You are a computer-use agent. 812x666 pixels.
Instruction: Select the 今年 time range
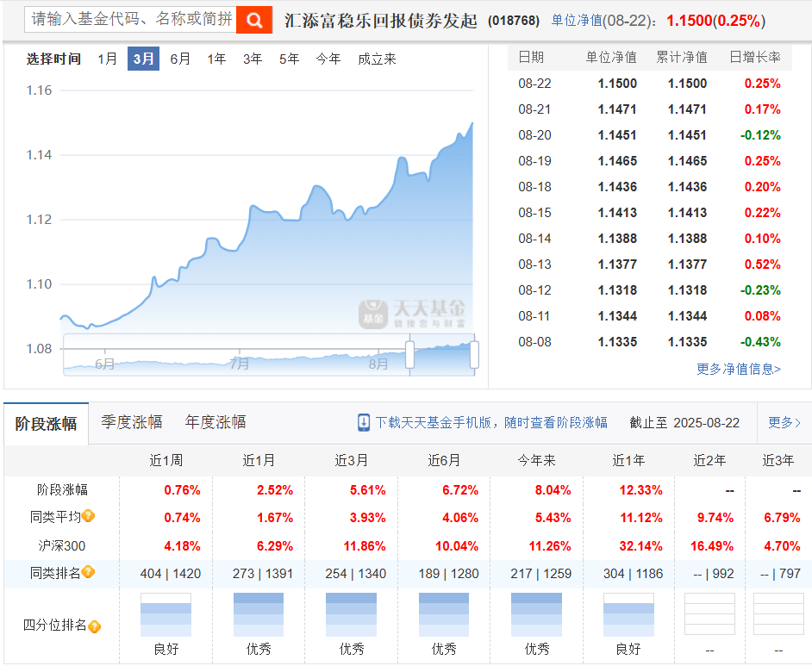click(328, 59)
